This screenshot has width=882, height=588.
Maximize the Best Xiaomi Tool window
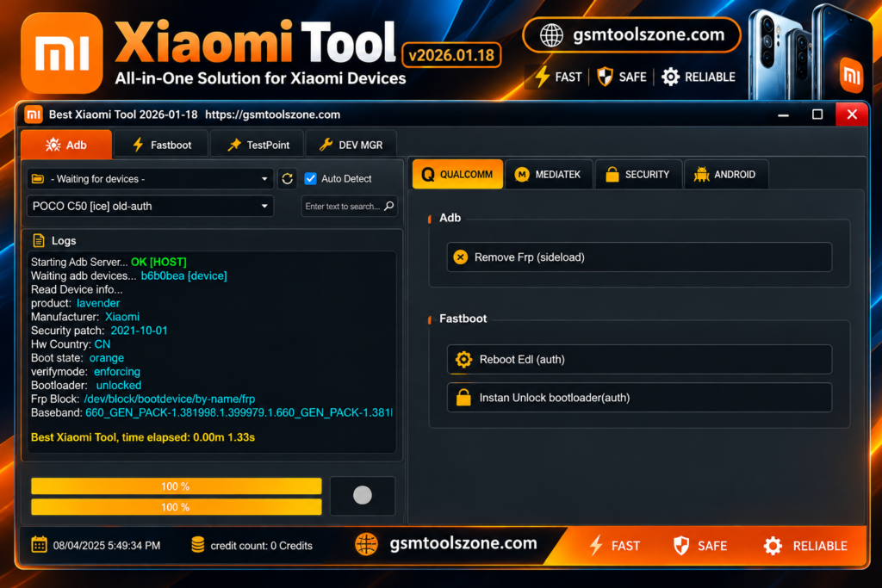tap(817, 115)
